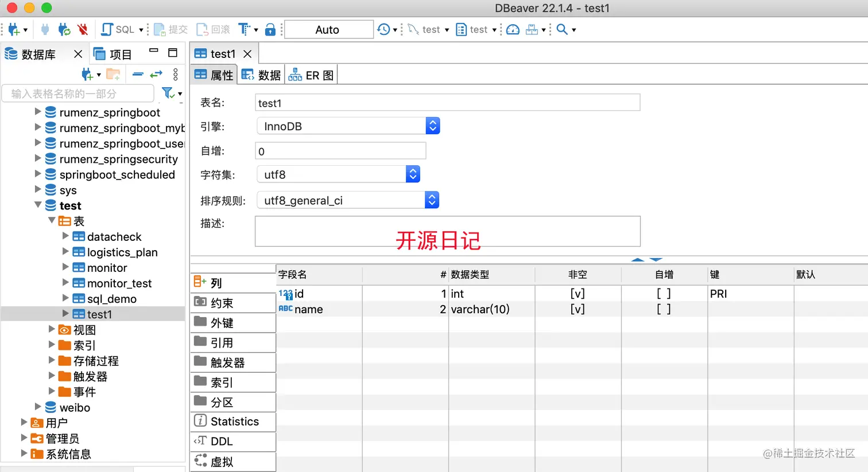Select the 约束 constraints section
The width and height of the screenshot is (868, 472).
(233, 302)
